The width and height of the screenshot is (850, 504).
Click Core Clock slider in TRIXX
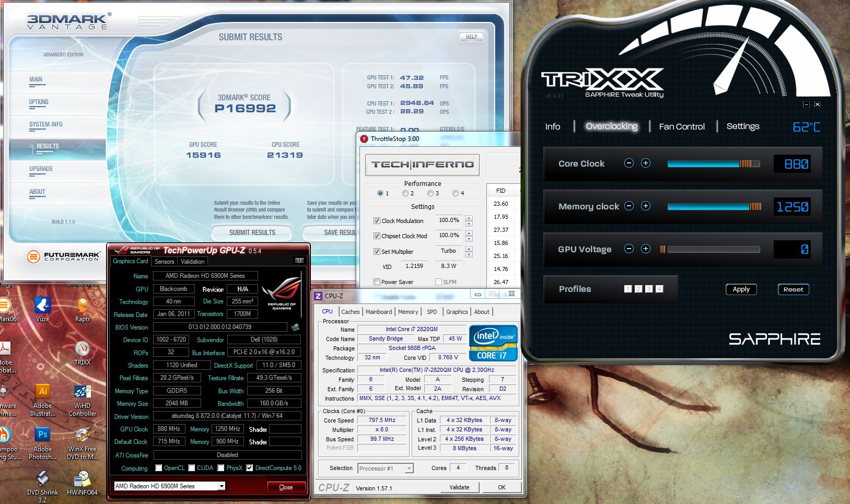click(x=714, y=163)
